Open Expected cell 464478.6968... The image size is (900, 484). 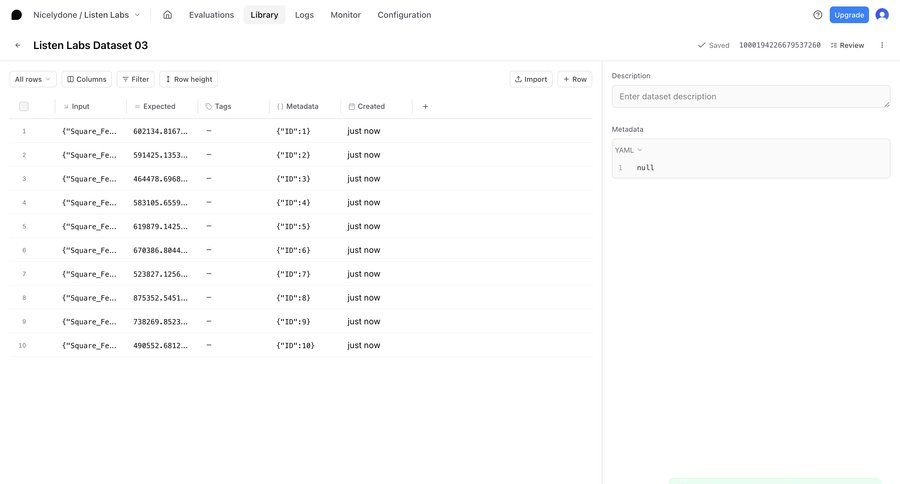click(161, 179)
